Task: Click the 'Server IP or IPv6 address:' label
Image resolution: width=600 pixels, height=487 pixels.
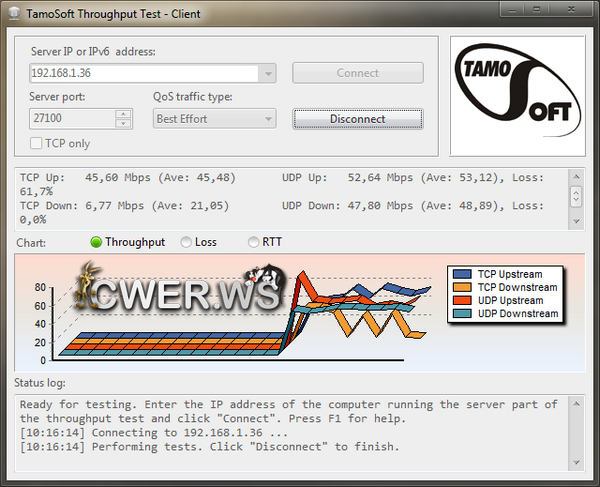Action: click(x=93, y=52)
